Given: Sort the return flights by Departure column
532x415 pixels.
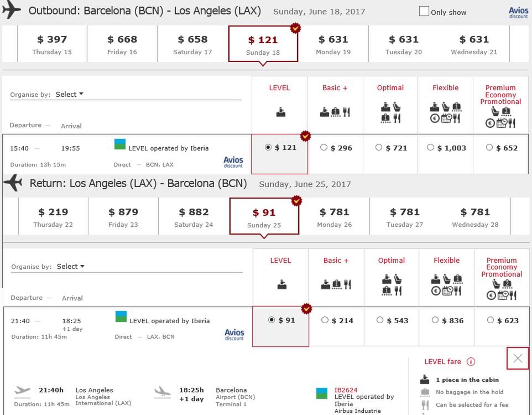Looking at the screenshot, I should tap(27, 298).
